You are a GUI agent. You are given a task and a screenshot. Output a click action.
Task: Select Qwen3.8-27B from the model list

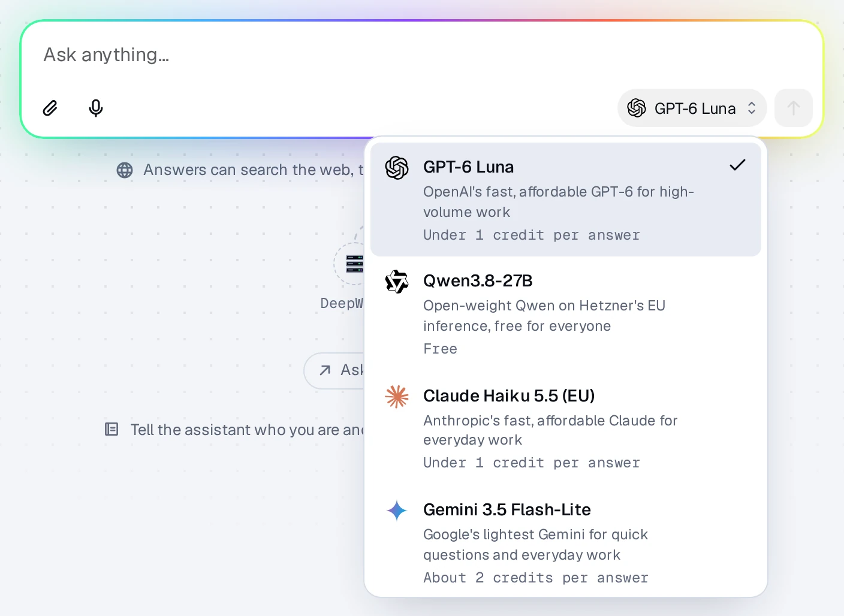click(x=566, y=314)
